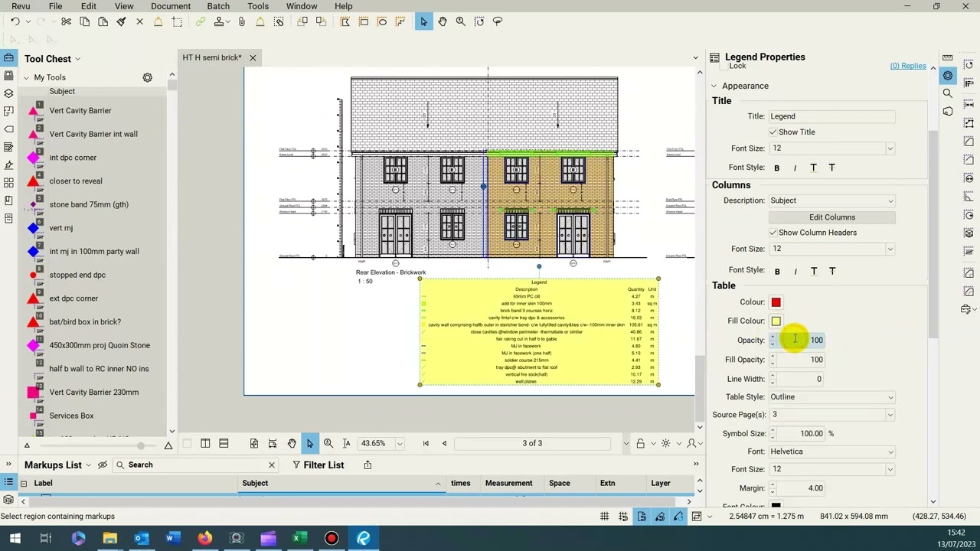Viewport: 980px width, 551px height.
Task: Click the export markups icon
Action: (x=367, y=465)
